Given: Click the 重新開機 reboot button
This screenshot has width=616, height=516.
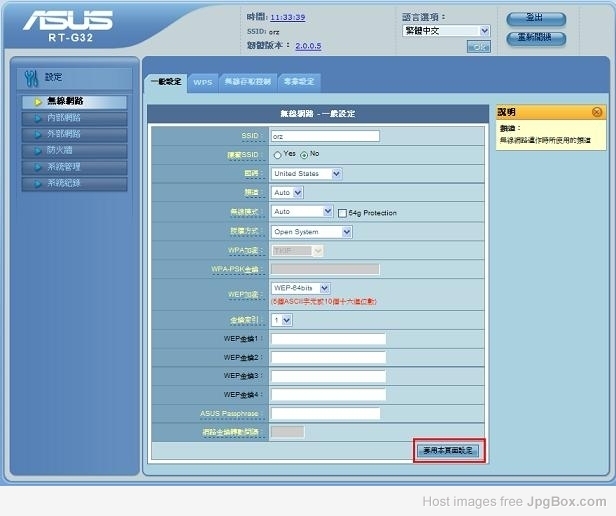Looking at the screenshot, I should coord(536,39).
